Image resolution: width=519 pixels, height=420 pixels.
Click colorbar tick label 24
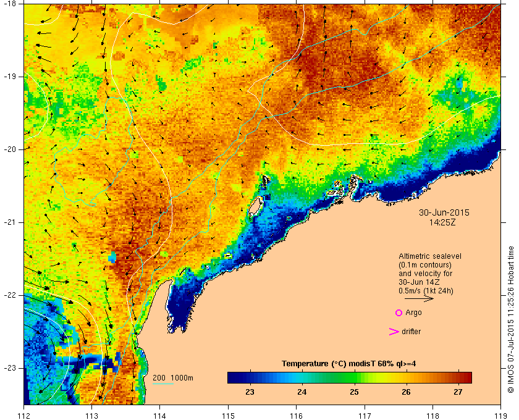[302, 392]
